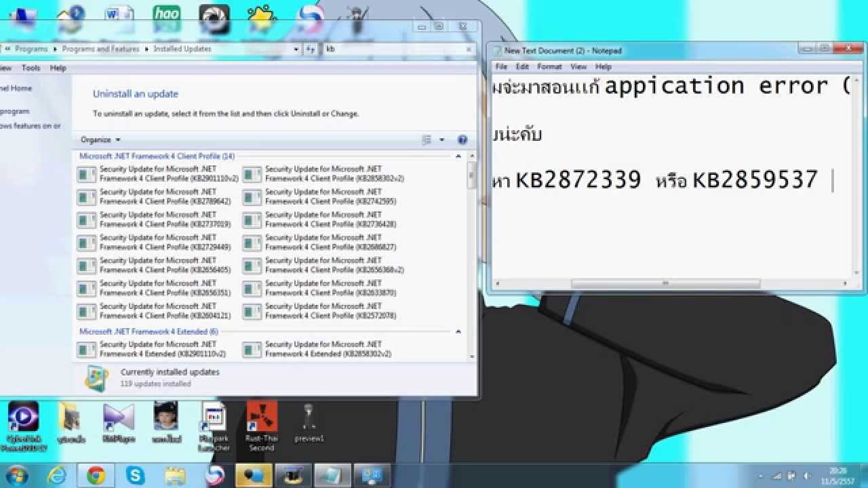This screenshot has width=868, height=488.
Task: Open the Organize dropdown
Action: click(x=100, y=140)
